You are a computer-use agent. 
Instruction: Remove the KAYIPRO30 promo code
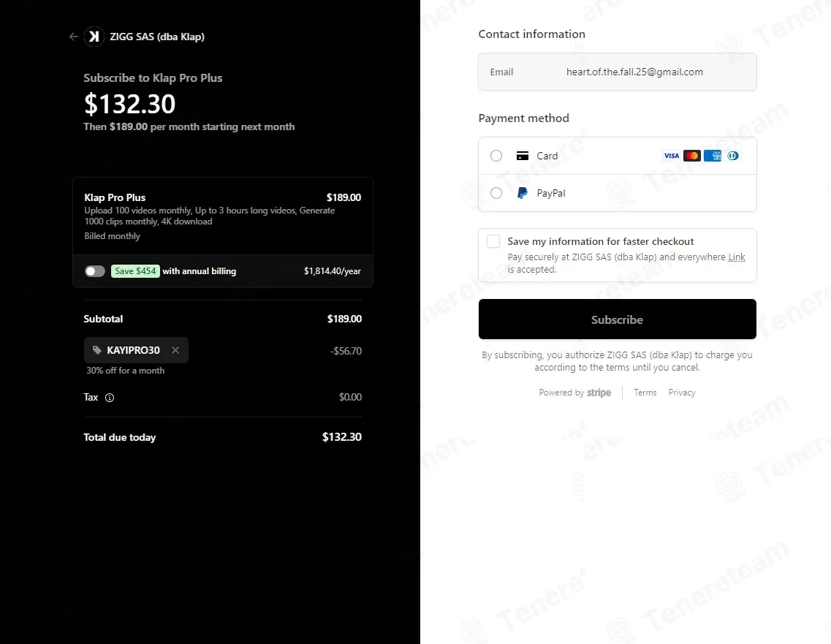tap(175, 350)
